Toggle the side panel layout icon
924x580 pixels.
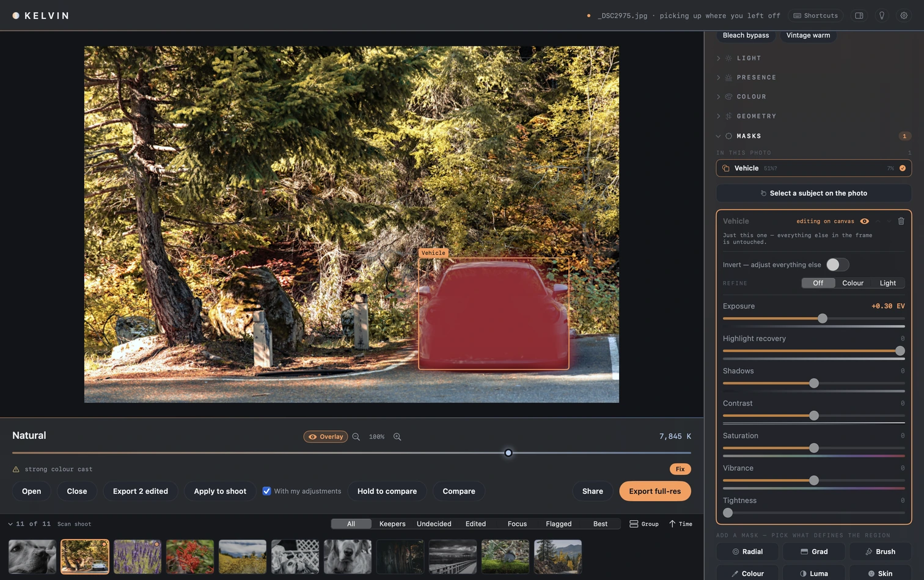click(x=859, y=16)
